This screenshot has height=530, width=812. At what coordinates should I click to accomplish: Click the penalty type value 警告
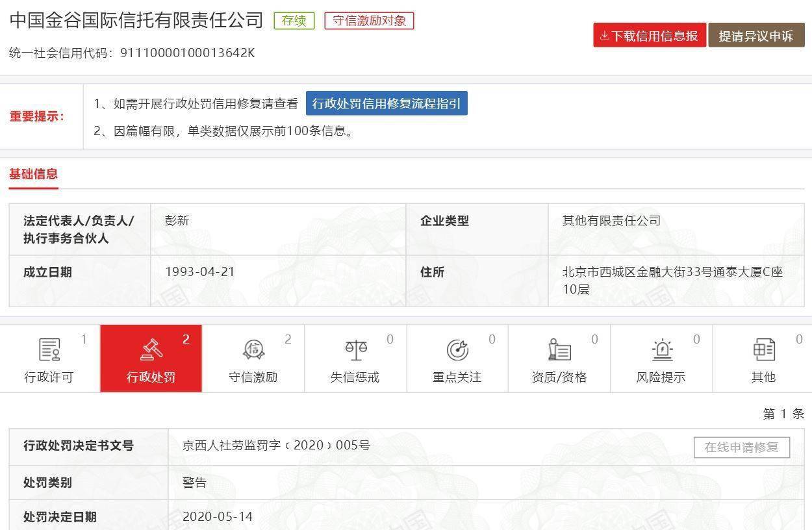click(195, 483)
